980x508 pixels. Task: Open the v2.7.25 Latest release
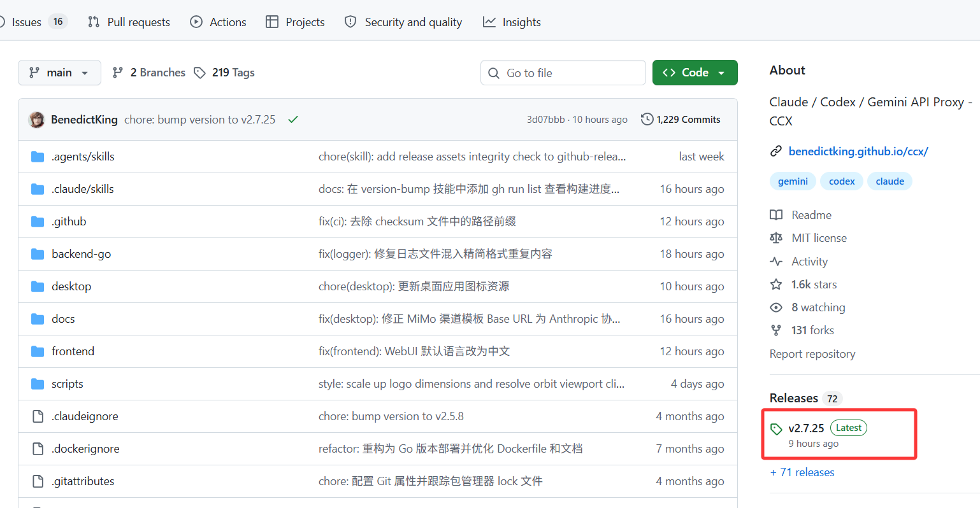click(x=819, y=434)
